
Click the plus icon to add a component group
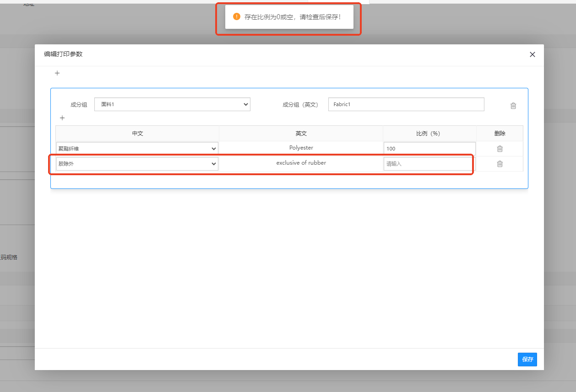click(57, 73)
